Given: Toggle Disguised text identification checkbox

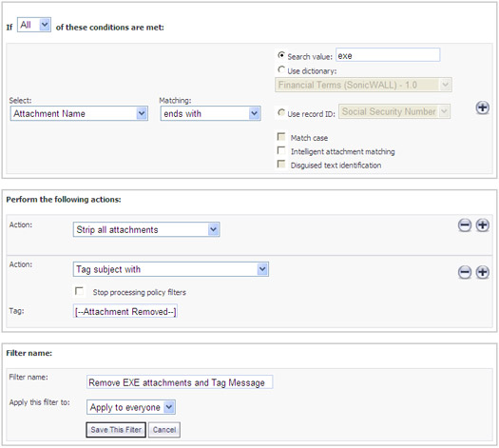Looking at the screenshot, I should pyautogui.click(x=281, y=164).
